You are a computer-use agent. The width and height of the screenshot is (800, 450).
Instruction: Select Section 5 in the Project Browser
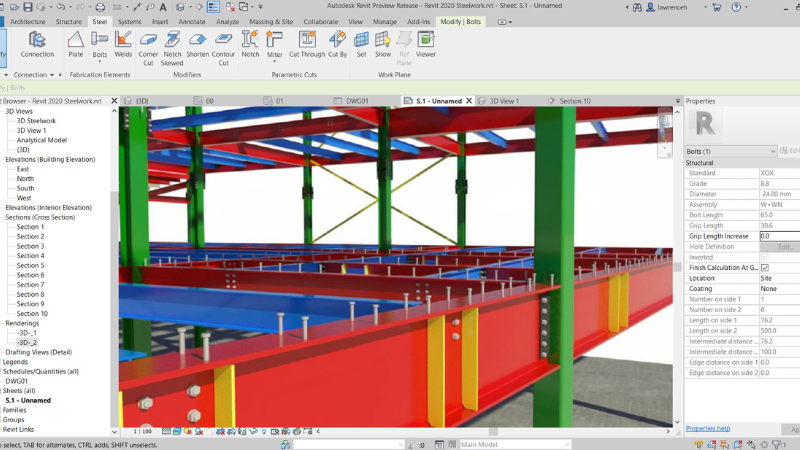tap(30, 265)
